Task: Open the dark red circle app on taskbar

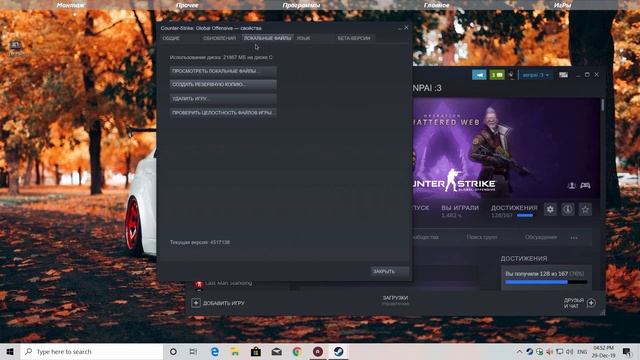Action: pyautogui.click(x=318, y=351)
